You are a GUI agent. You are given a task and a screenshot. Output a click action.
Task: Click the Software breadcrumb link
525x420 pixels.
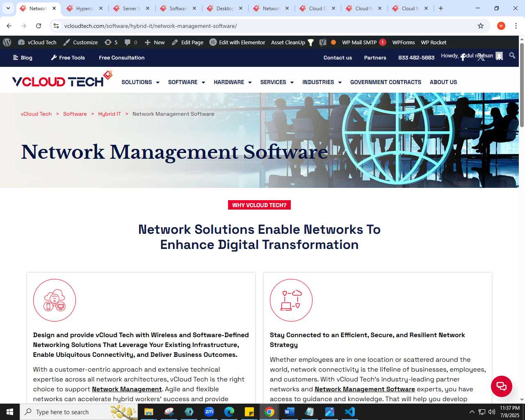[75, 114]
